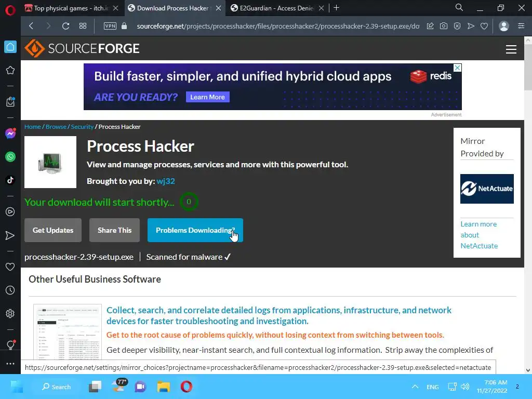
Task: Open sidebar Bookmarks star icon
Action: [10, 70]
